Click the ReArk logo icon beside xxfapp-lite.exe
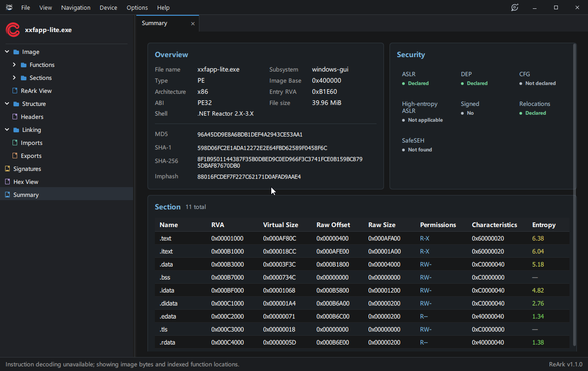The height and width of the screenshot is (371, 588). coord(13,30)
